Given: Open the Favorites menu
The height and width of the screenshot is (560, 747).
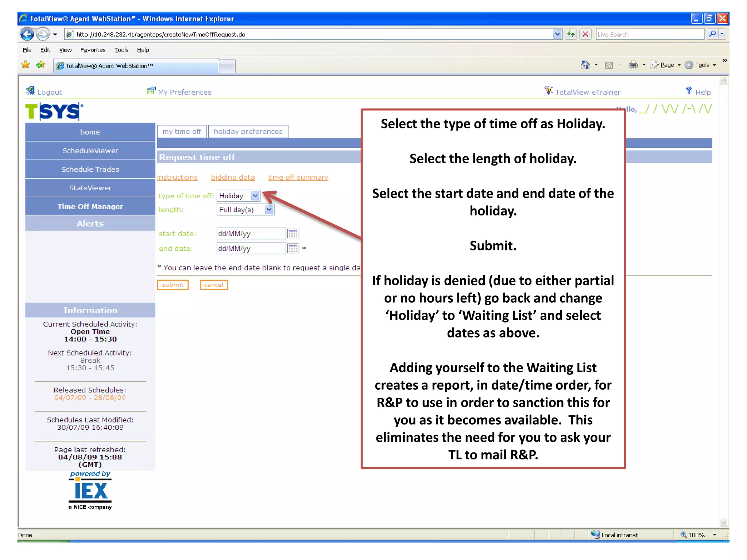Looking at the screenshot, I should 93,50.
